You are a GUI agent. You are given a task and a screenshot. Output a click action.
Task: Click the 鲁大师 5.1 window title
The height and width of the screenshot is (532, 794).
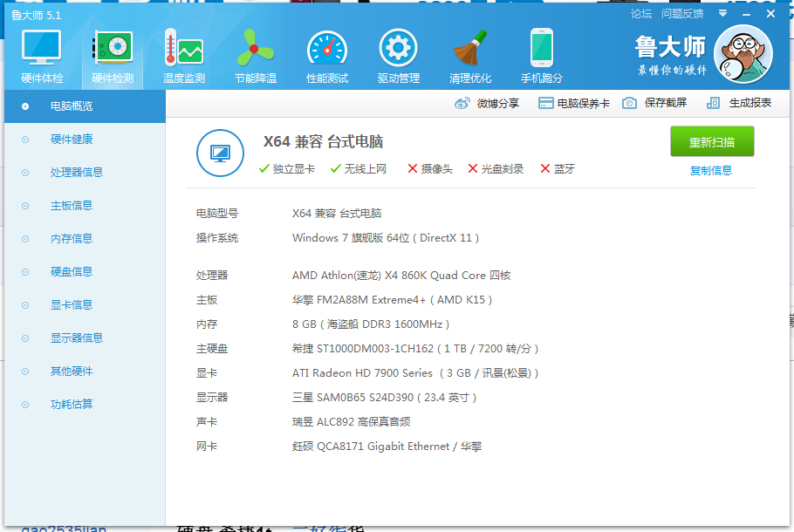pos(36,15)
